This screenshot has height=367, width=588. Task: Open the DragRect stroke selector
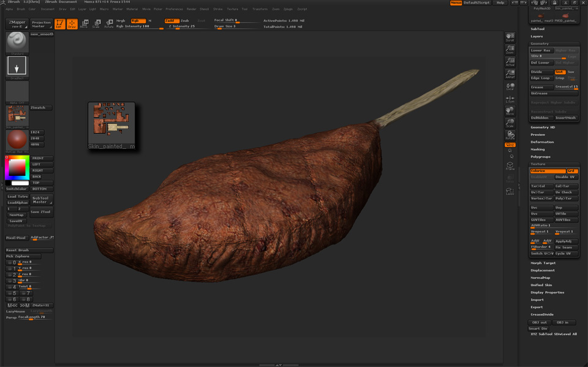pyautogui.click(x=17, y=66)
